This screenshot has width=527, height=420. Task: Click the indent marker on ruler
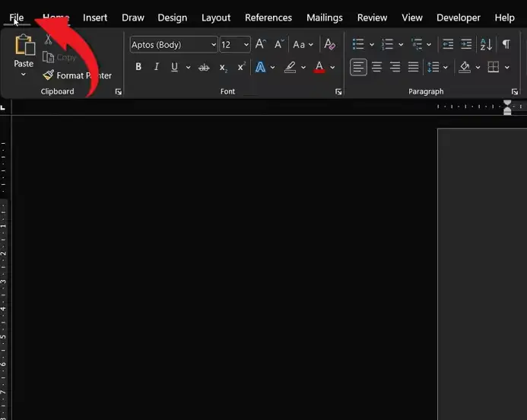(x=507, y=107)
